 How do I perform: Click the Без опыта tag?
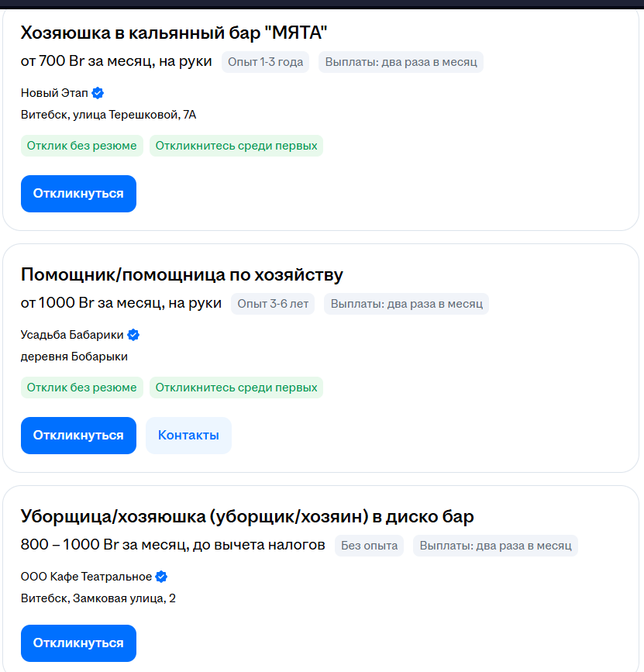pos(369,546)
